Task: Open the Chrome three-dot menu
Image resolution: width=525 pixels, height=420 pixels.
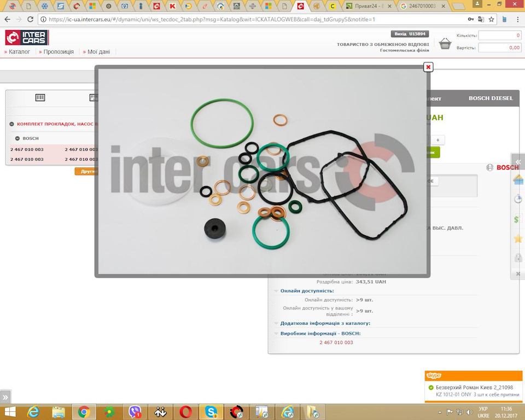Action: point(518,20)
